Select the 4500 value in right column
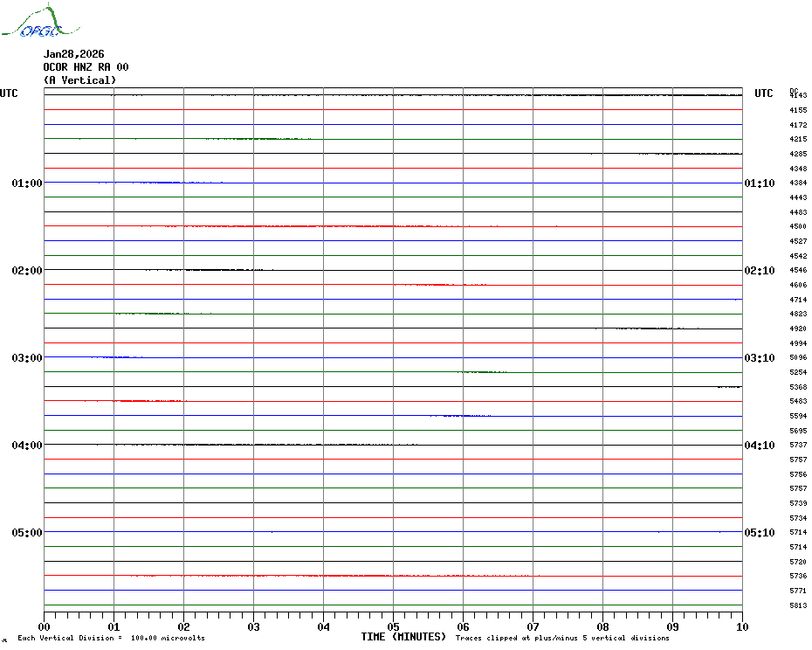812x650 pixels. 797,227
